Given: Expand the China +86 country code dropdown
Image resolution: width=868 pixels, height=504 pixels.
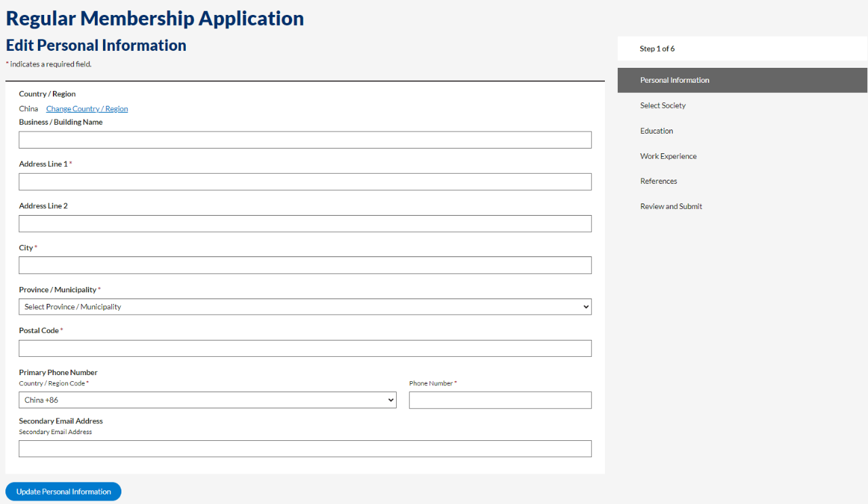Looking at the screenshot, I should 208,400.
